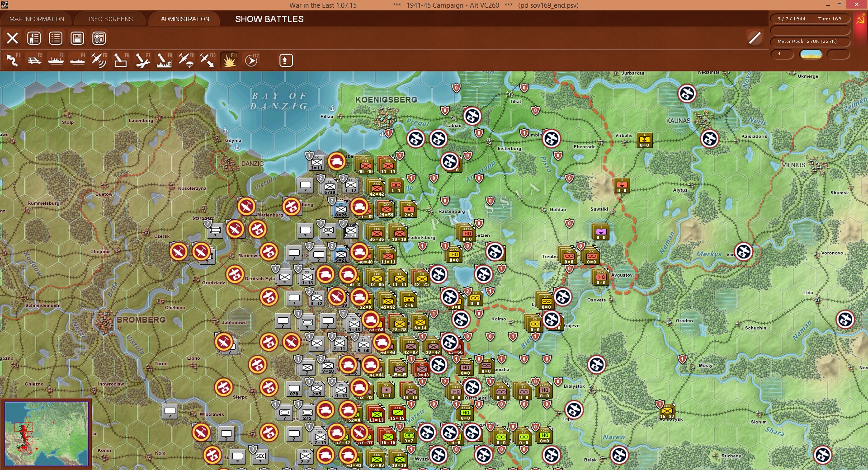Click the save game floppy disk icon

77,38
